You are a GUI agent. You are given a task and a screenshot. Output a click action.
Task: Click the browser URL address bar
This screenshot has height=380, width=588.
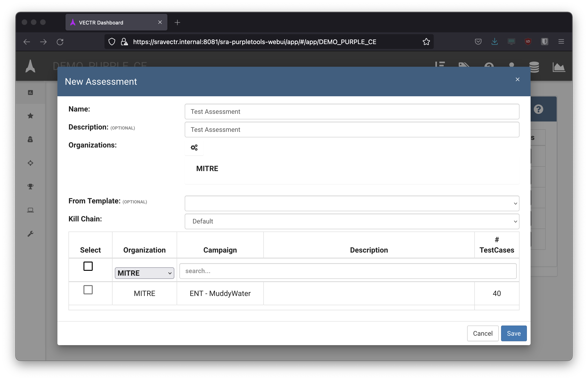click(269, 42)
